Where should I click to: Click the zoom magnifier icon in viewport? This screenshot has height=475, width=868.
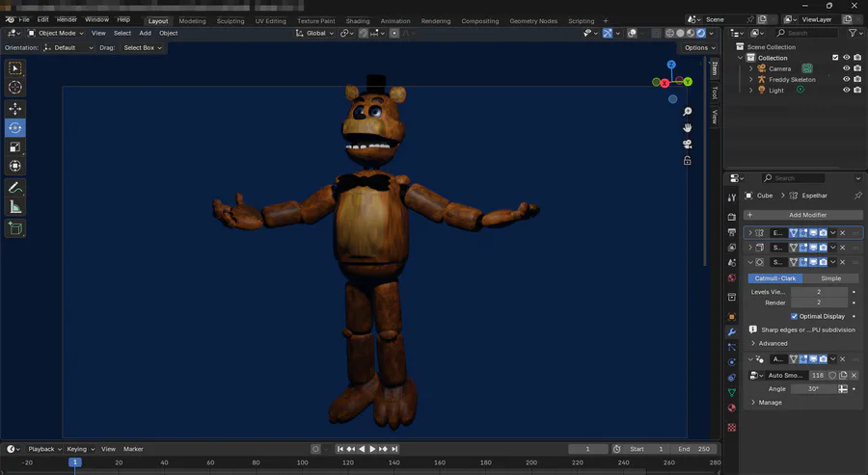click(x=688, y=112)
